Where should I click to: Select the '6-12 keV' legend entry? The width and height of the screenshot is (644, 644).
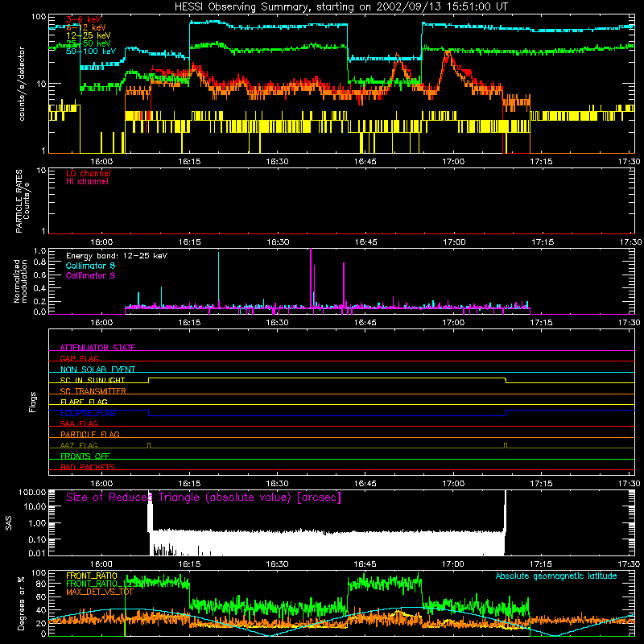pyautogui.click(x=86, y=27)
